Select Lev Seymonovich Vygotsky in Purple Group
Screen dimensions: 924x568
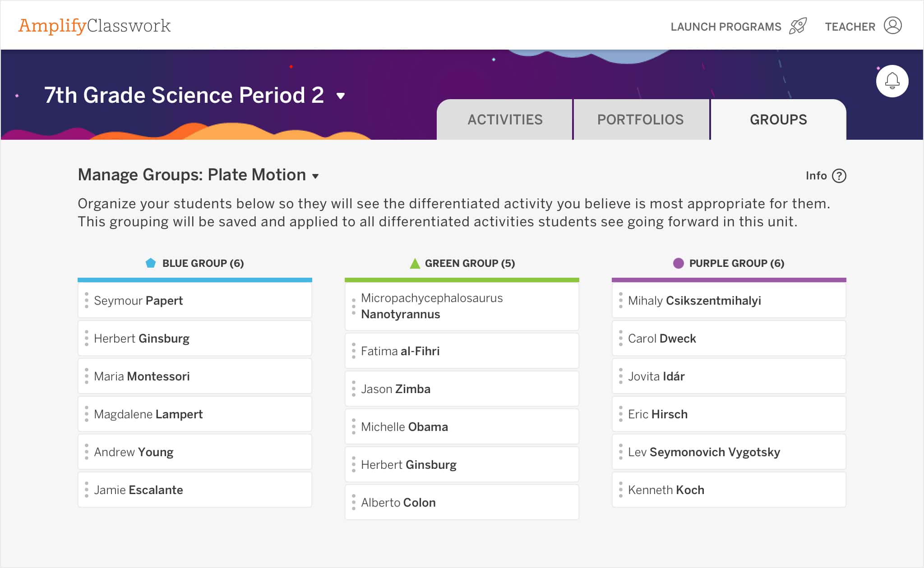[729, 452]
